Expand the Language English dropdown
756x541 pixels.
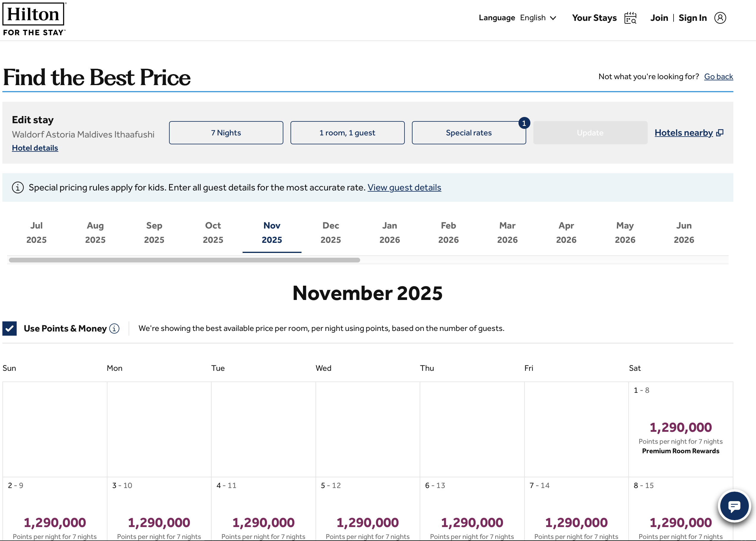517,18
